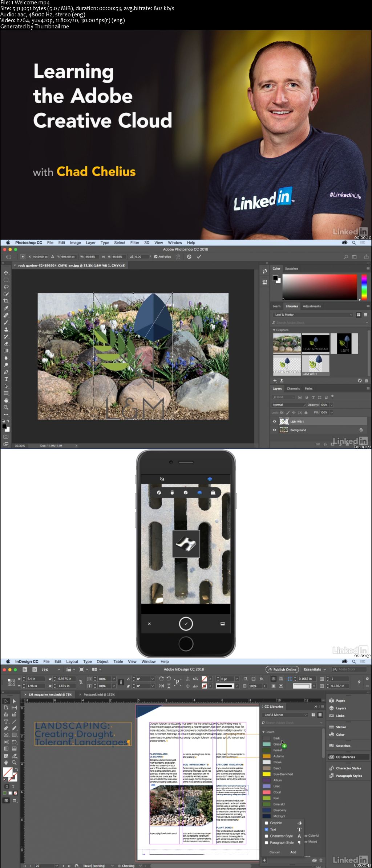Select the Rectangular Marquee tool in Photoshop

[x=6, y=280]
